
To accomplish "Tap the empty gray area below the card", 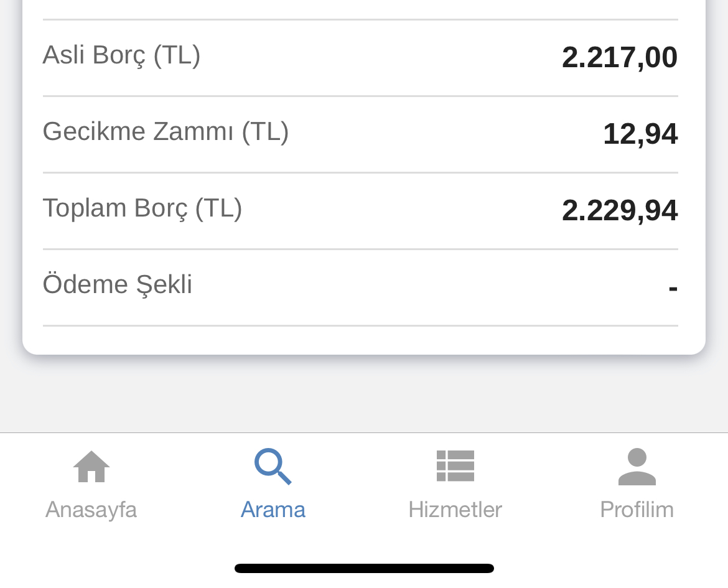I will pos(364,394).
